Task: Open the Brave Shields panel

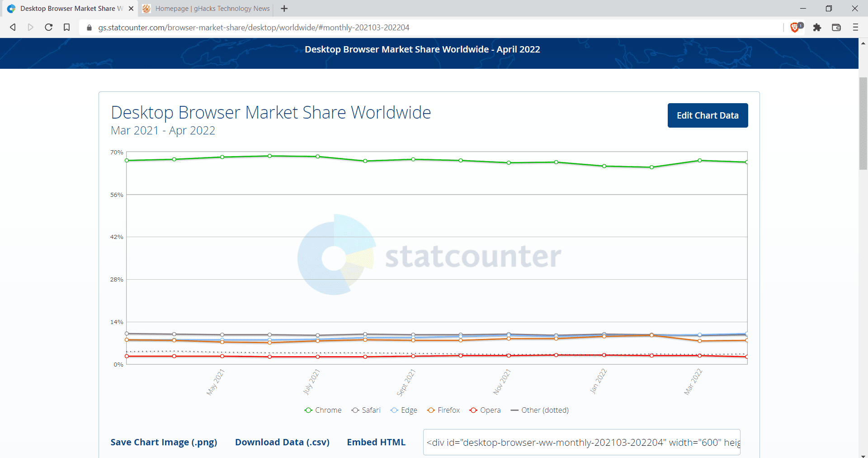Action: pos(796,27)
